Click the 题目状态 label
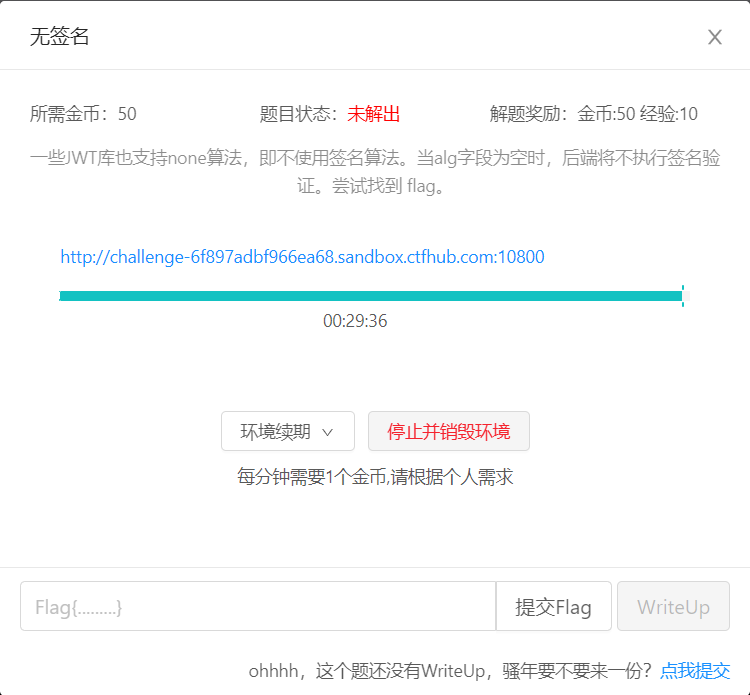Image resolution: width=750 pixels, height=695 pixels. (298, 114)
